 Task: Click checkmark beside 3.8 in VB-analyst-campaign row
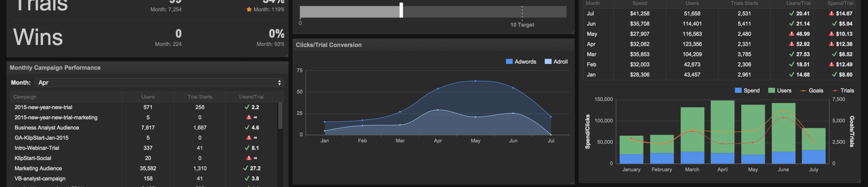[x=247, y=178]
